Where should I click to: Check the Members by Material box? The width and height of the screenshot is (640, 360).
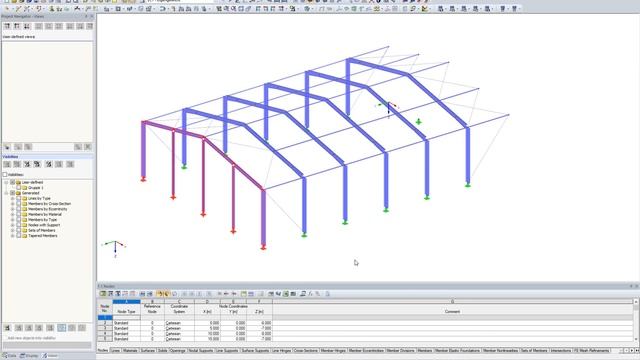coord(19,214)
